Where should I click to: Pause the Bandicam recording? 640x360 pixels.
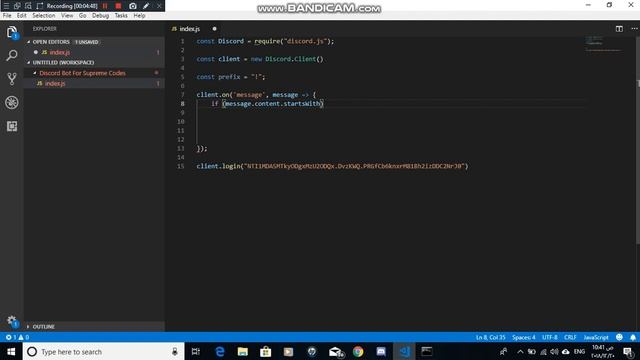tap(105, 6)
